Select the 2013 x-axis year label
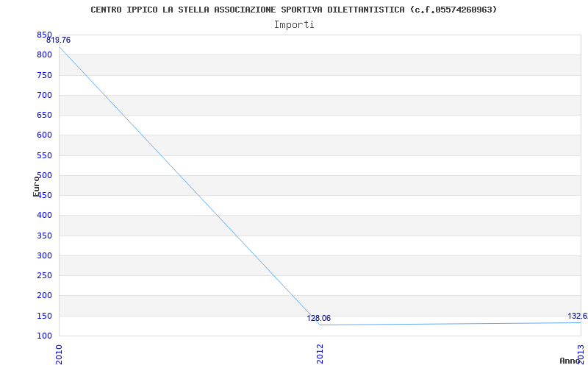This screenshot has width=588, height=368. point(581,354)
